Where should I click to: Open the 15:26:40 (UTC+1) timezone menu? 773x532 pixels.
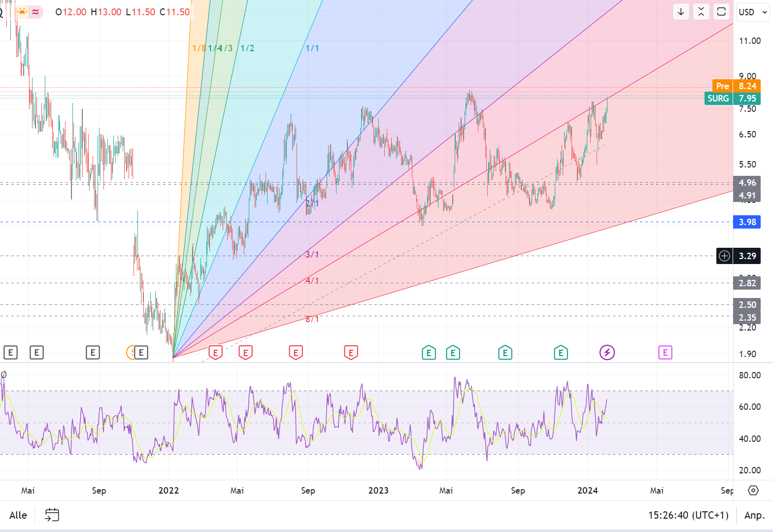pyautogui.click(x=688, y=515)
